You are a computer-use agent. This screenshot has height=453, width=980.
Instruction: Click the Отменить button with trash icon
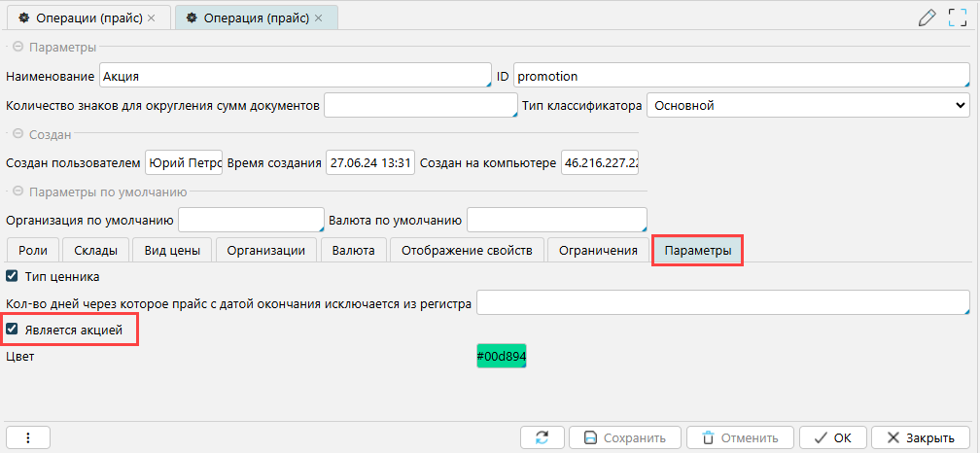click(739, 437)
